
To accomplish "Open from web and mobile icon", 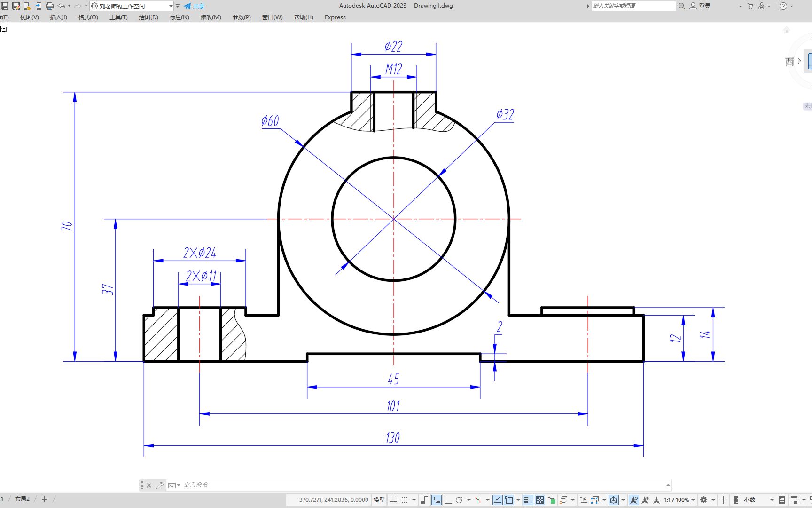I will pyautogui.click(x=27, y=6).
